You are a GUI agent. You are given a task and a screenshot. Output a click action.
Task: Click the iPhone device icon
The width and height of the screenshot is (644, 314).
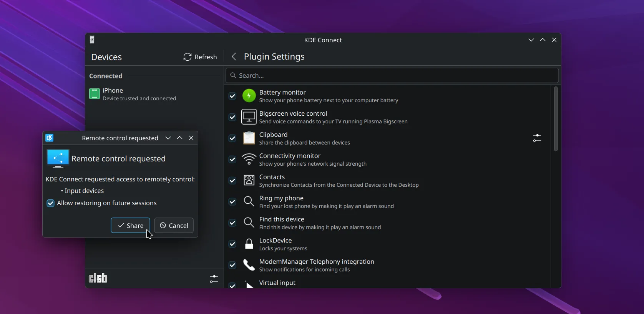coord(95,94)
